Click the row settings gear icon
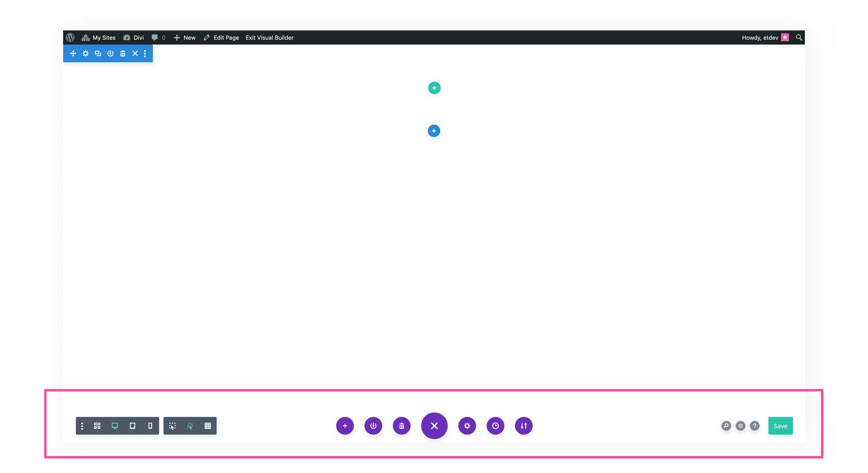Viewport: 868px width, 473px height. point(84,54)
